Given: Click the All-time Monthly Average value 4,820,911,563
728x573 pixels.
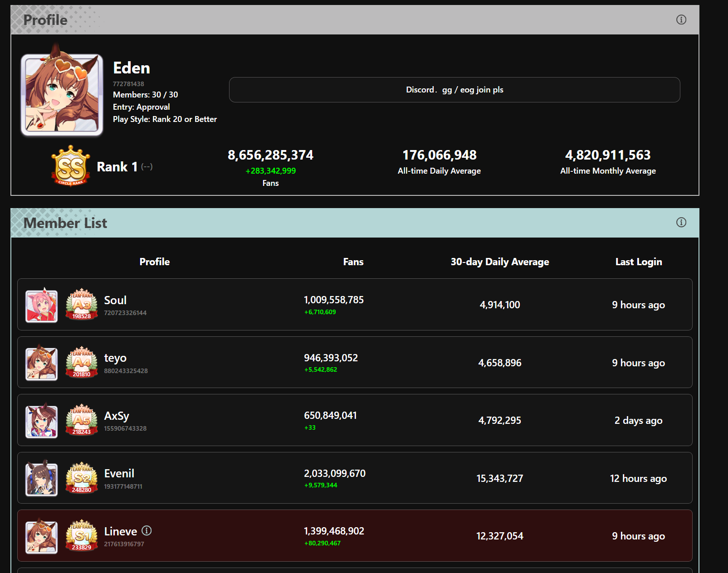Looking at the screenshot, I should tap(608, 155).
